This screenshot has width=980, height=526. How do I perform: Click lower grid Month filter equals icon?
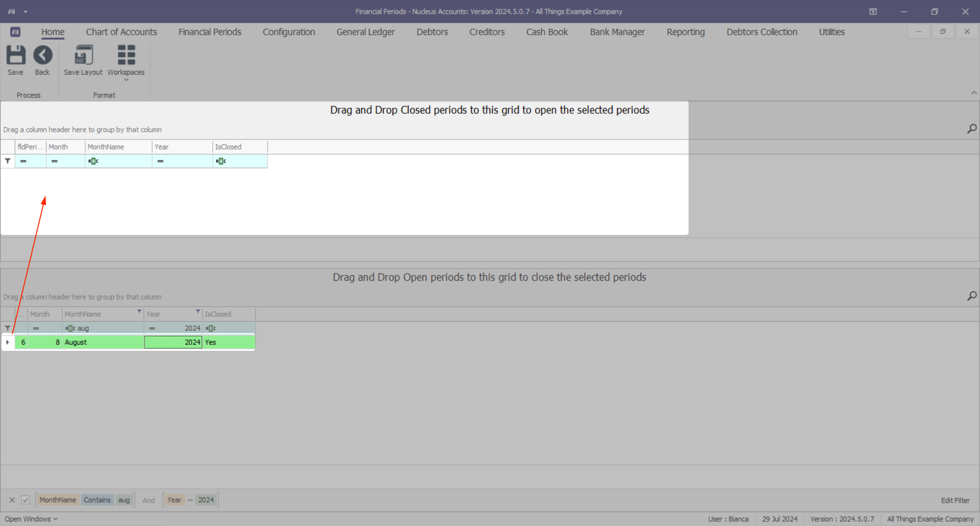36,328
